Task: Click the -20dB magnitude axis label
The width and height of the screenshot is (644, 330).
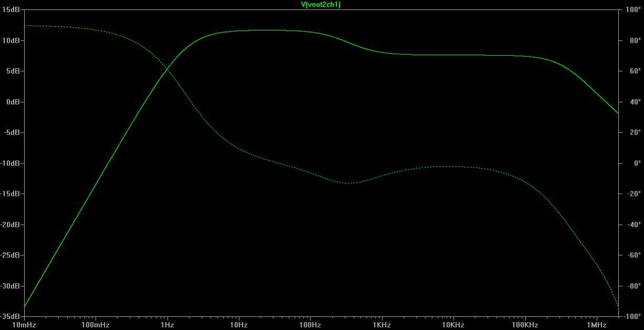Action: [10, 225]
